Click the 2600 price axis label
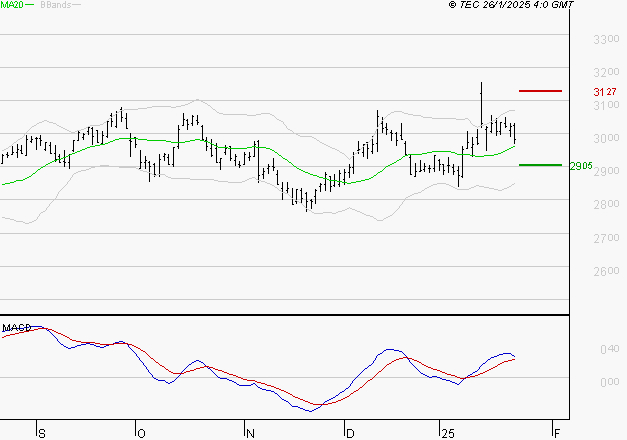This screenshot has height=440, width=627. point(606,271)
